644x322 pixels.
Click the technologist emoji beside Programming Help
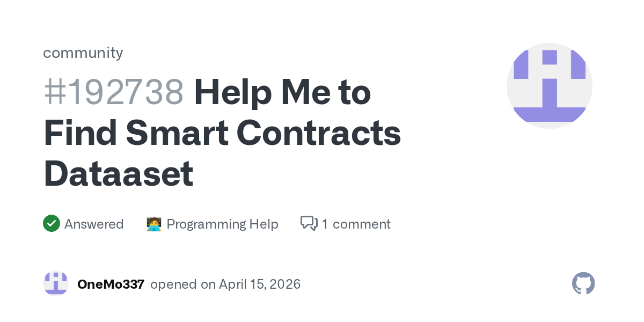point(154,224)
